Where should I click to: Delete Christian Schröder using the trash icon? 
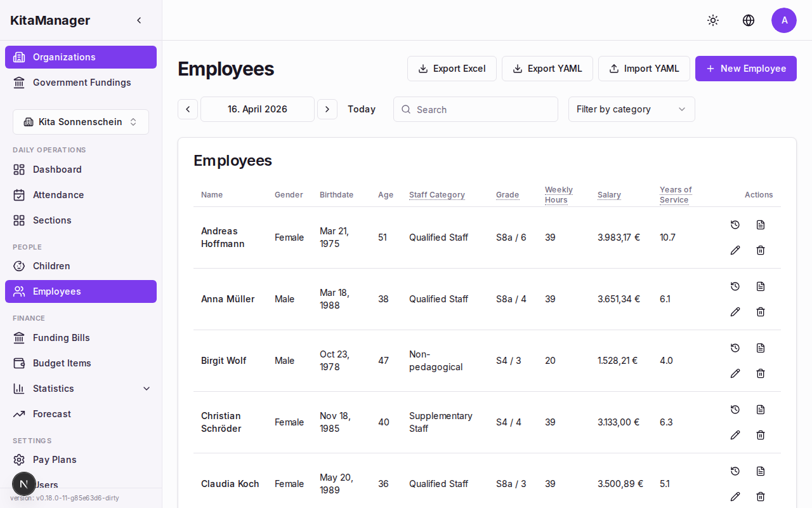(761, 435)
